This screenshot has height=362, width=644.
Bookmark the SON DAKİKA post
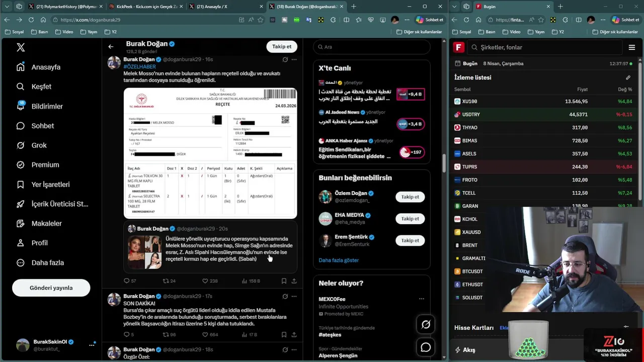[284, 334]
